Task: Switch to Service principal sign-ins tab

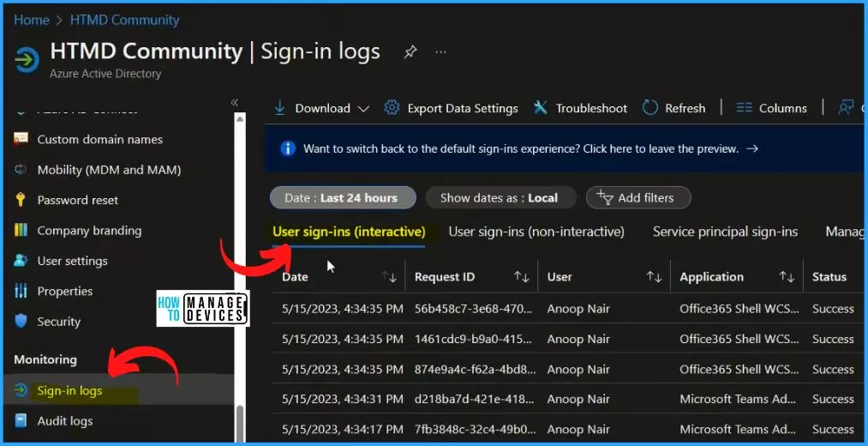Action: click(725, 232)
